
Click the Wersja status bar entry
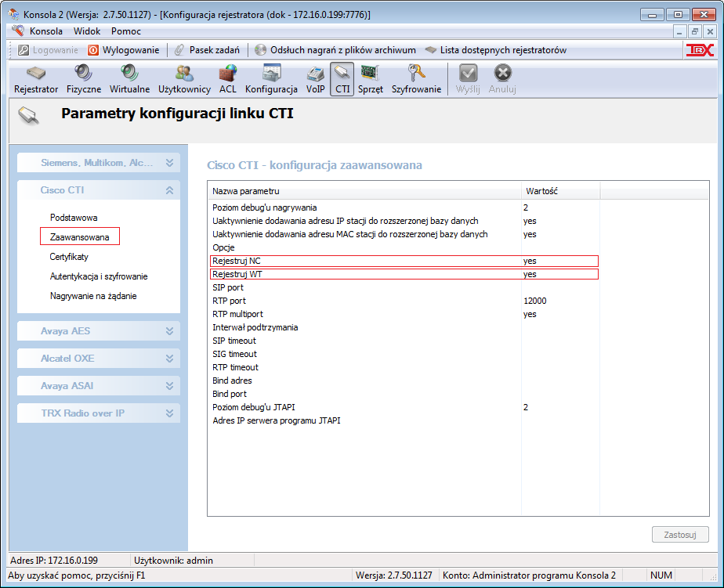pyautogui.click(x=394, y=575)
